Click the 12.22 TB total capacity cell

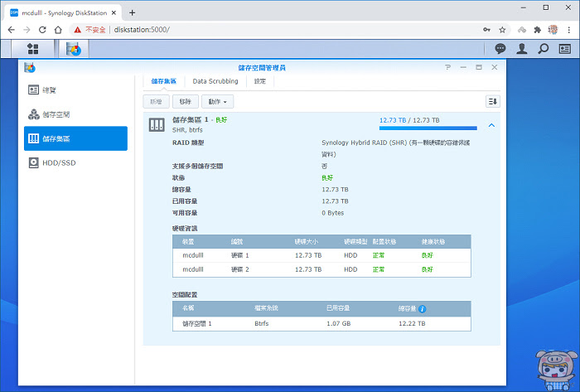(412, 323)
